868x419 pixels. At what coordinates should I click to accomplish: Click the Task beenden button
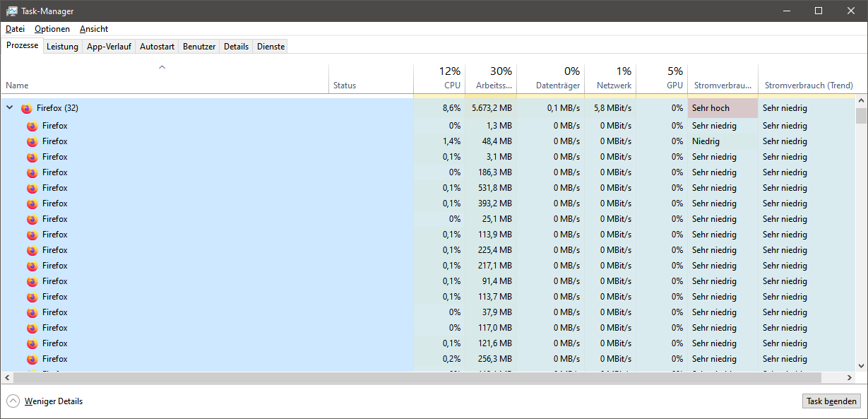pyautogui.click(x=832, y=401)
